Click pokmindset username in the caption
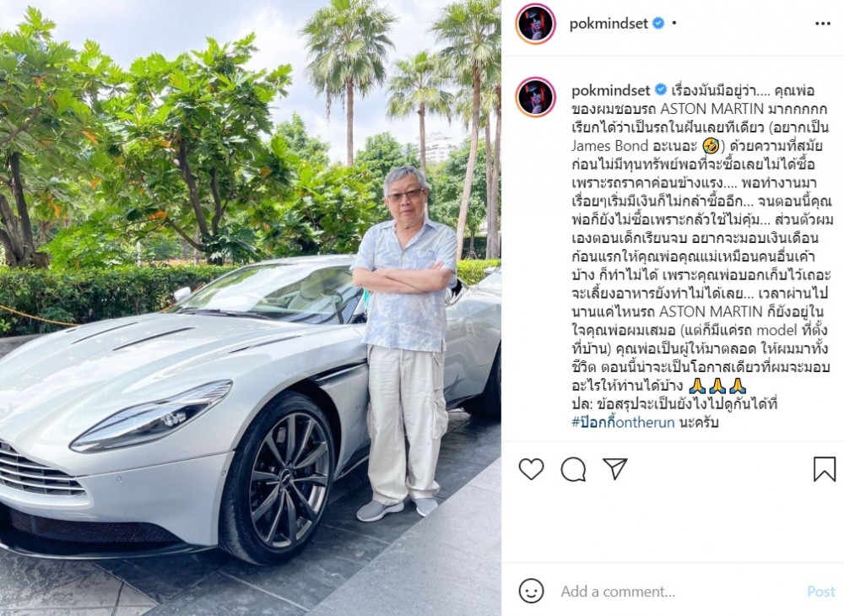The width and height of the screenshot is (844, 616). 611,89
